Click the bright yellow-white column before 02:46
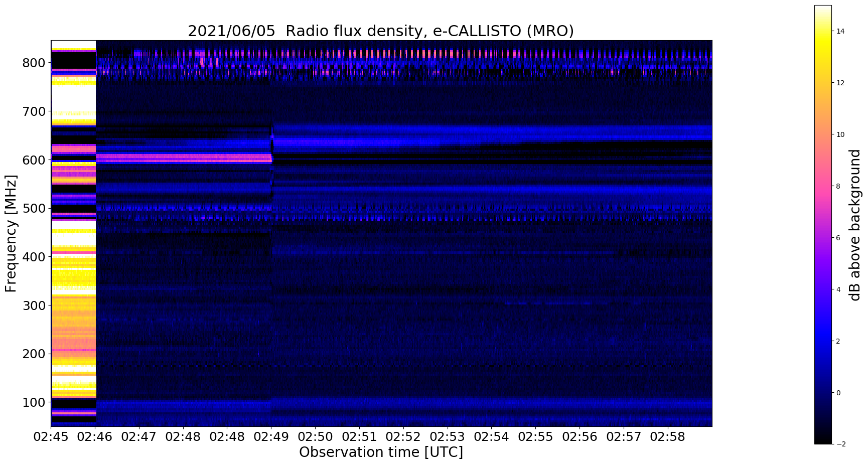 click(73, 233)
